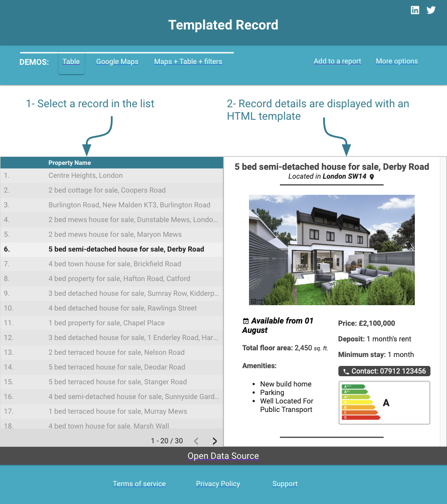Image resolution: width=447 pixels, height=504 pixels.
Task: Click the calendar icon beside Available from
Action: [245, 321]
